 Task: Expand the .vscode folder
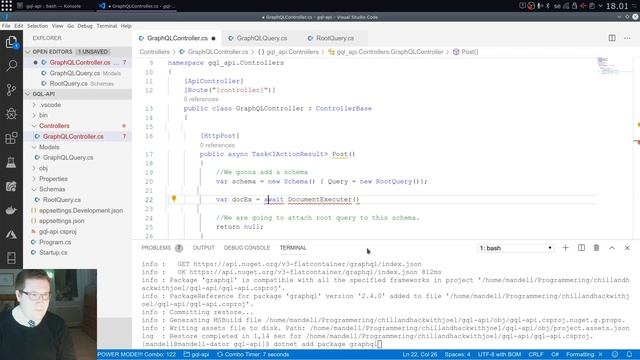coord(50,105)
